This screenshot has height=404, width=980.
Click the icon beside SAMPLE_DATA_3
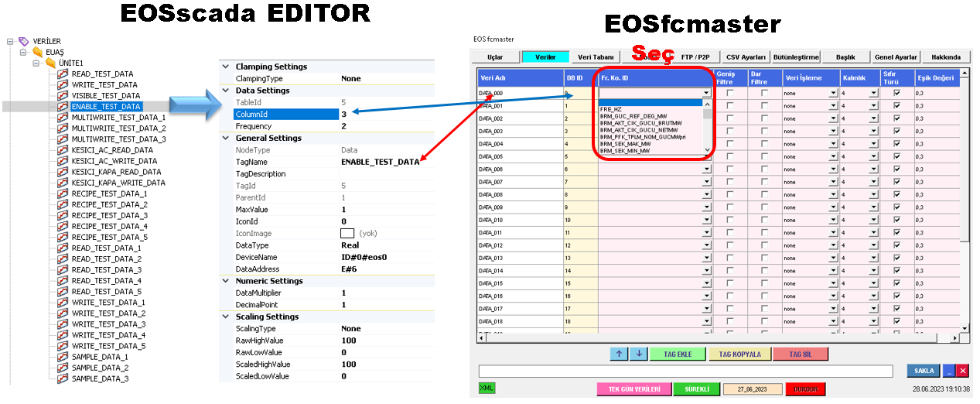pos(63,378)
